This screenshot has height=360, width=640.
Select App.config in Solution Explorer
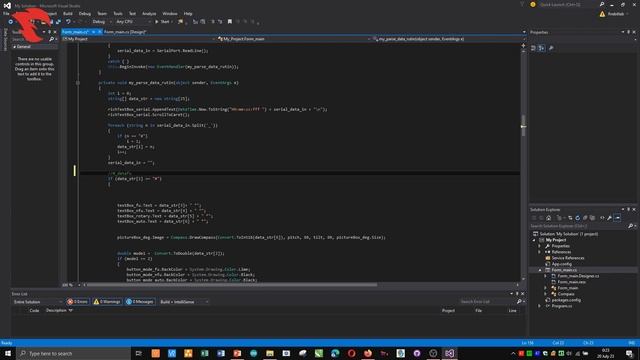[x=561, y=264]
